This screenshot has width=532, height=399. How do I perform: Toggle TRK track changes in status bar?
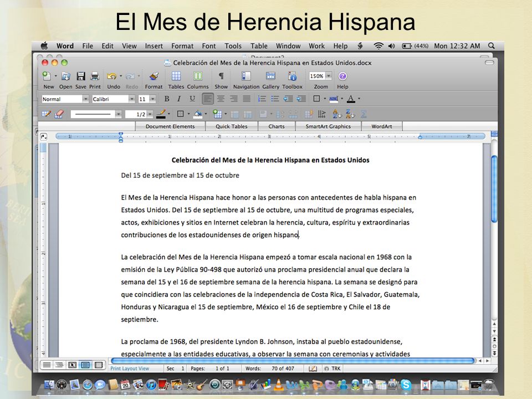point(332,369)
